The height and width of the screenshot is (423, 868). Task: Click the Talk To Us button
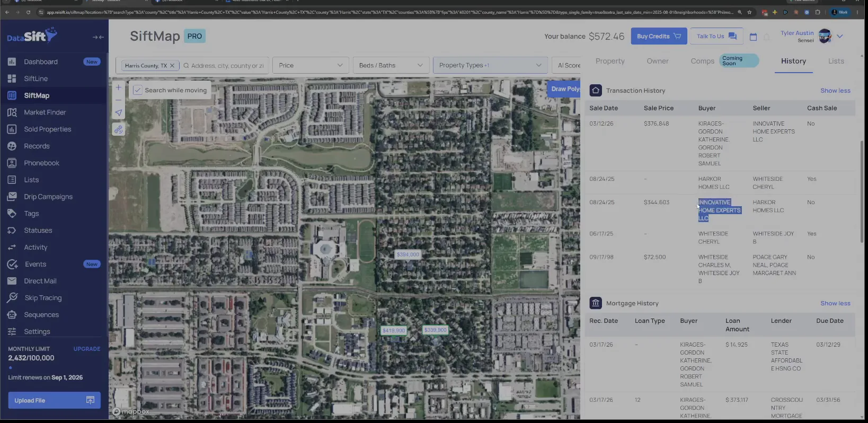click(716, 36)
